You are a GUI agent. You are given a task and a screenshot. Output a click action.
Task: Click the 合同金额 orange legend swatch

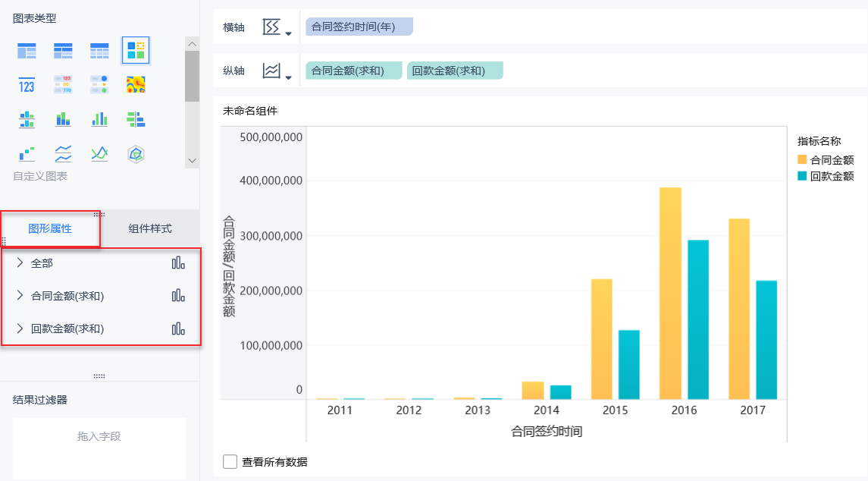(802, 160)
